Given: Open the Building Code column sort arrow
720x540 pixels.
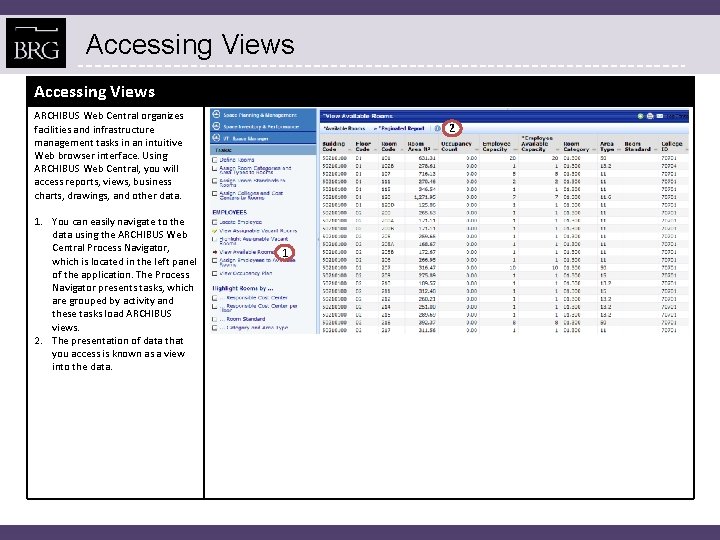Looking at the screenshot, I should (350, 150).
